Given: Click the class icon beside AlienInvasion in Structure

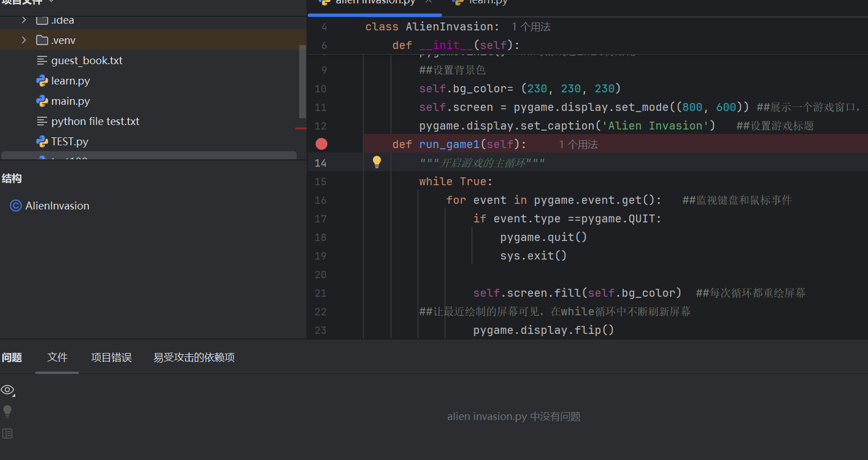Looking at the screenshot, I should pyautogui.click(x=15, y=205).
